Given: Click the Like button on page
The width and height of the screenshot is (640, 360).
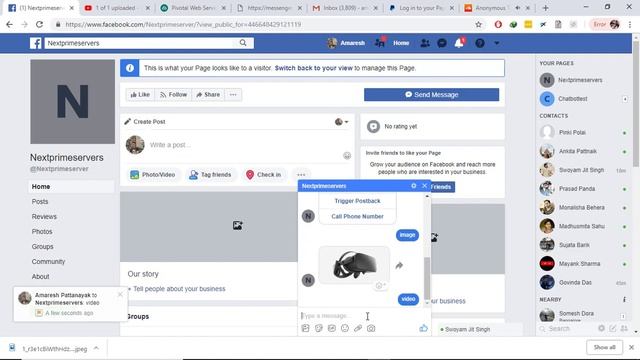Looking at the screenshot, I should point(140,95).
